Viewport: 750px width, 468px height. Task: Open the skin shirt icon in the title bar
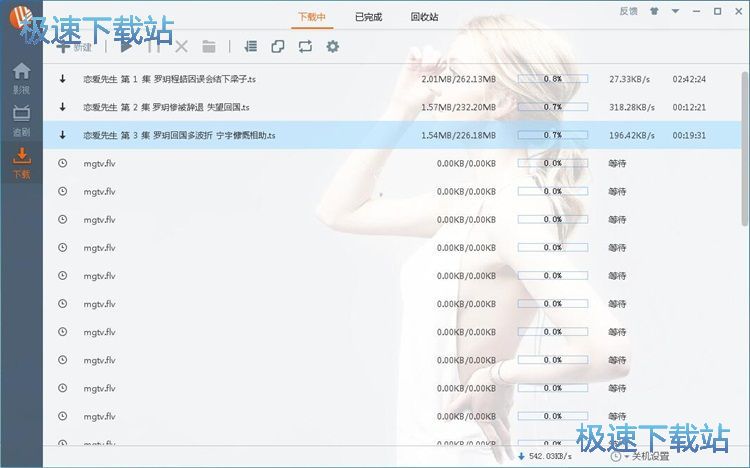pos(654,11)
